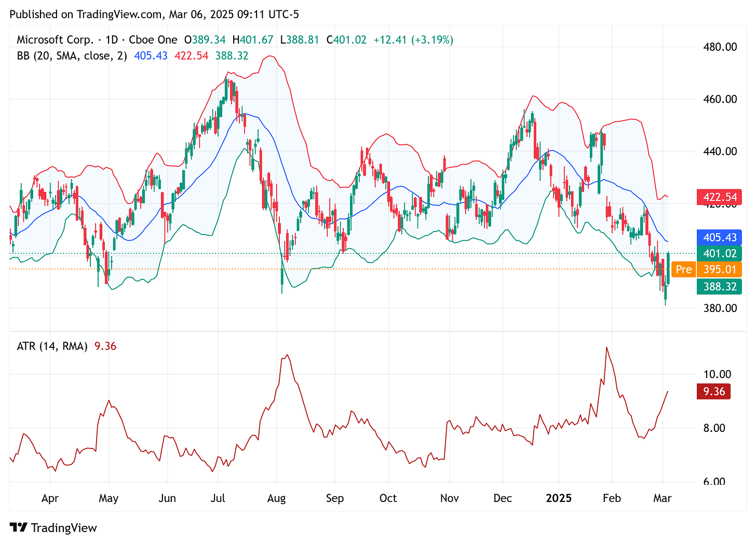
Task: Click the red 9.36 ATR value badge
Action: pos(713,391)
